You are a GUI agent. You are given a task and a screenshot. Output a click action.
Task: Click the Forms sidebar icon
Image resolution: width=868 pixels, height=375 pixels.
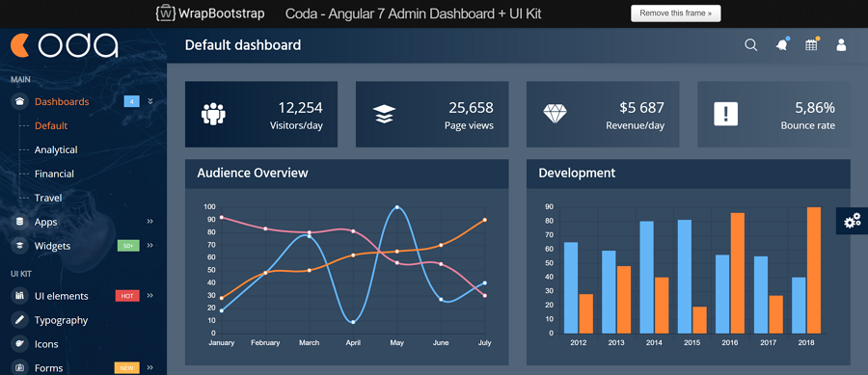(x=20, y=368)
